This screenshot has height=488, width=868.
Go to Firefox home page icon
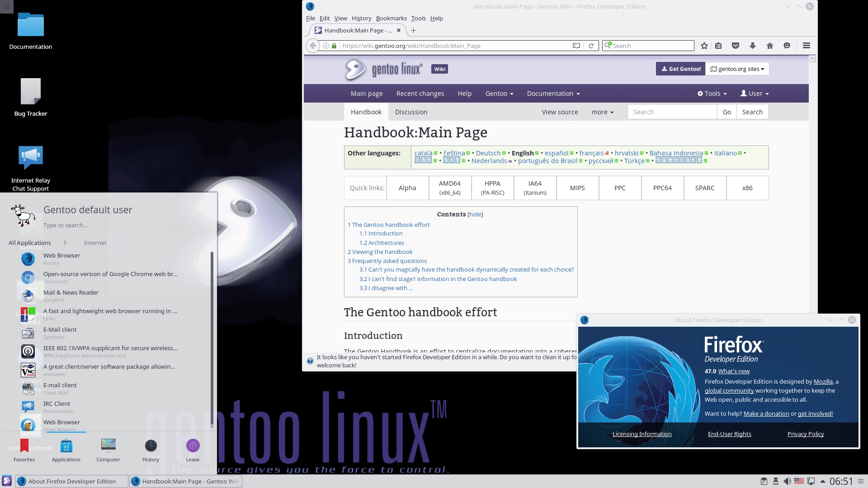click(x=770, y=46)
